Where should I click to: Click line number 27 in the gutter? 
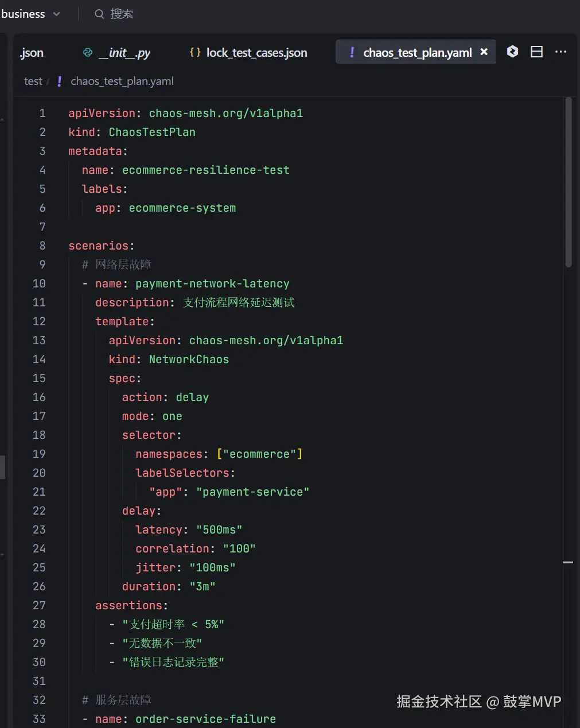point(39,605)
